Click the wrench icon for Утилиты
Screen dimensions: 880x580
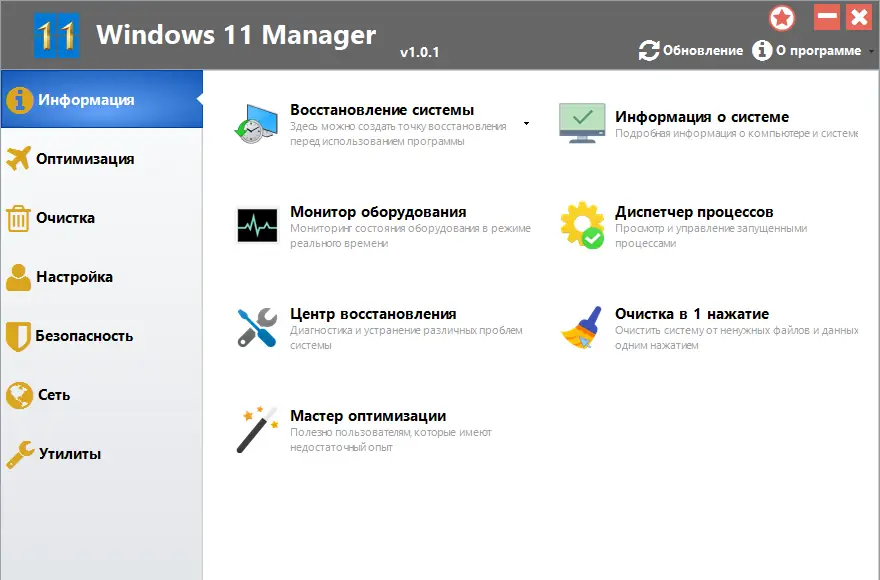20,454
